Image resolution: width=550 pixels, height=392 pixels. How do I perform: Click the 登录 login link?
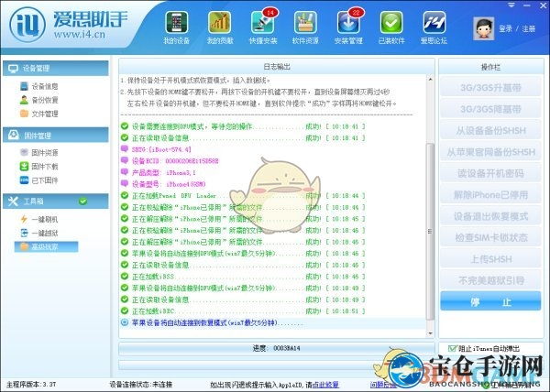(505, 28)
